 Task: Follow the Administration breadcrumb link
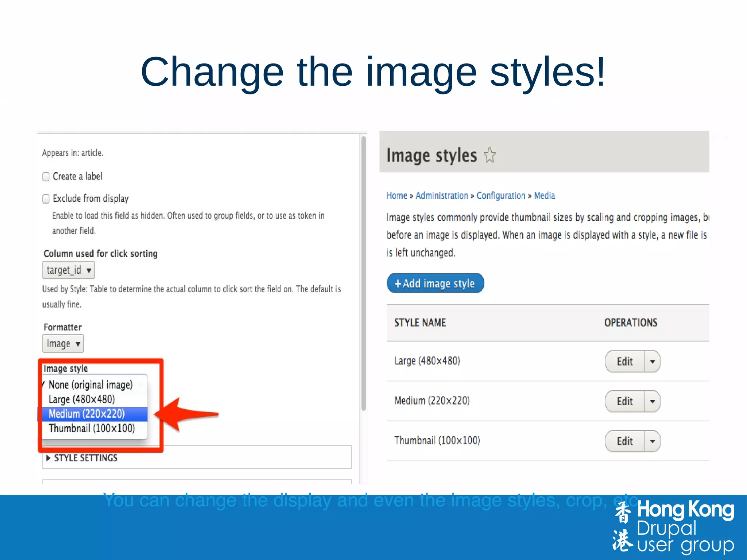tap(441, 196)
